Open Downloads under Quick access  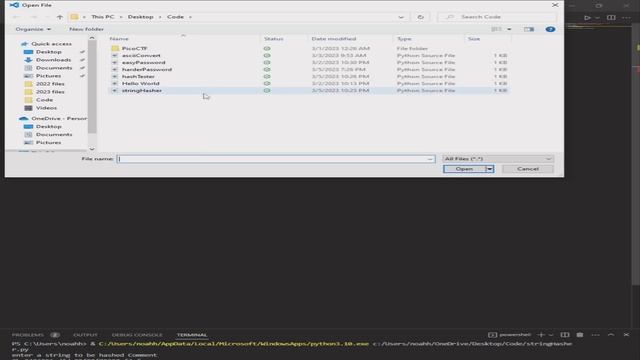(53, 60)
